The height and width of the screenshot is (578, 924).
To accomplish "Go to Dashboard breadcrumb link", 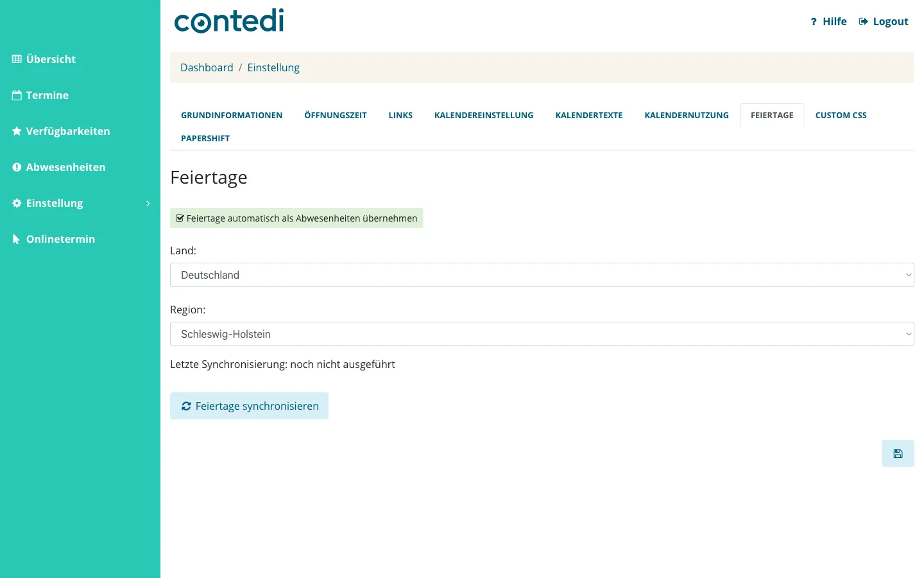I will pyautogui.click(x=207, y=67).
